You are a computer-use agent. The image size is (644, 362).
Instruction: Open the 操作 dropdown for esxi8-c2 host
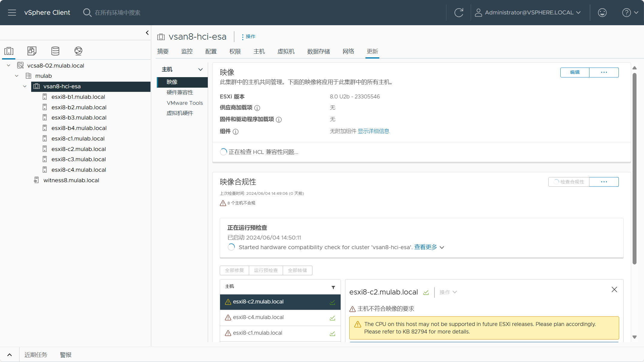pyautogui.click(x=448, y=292)
